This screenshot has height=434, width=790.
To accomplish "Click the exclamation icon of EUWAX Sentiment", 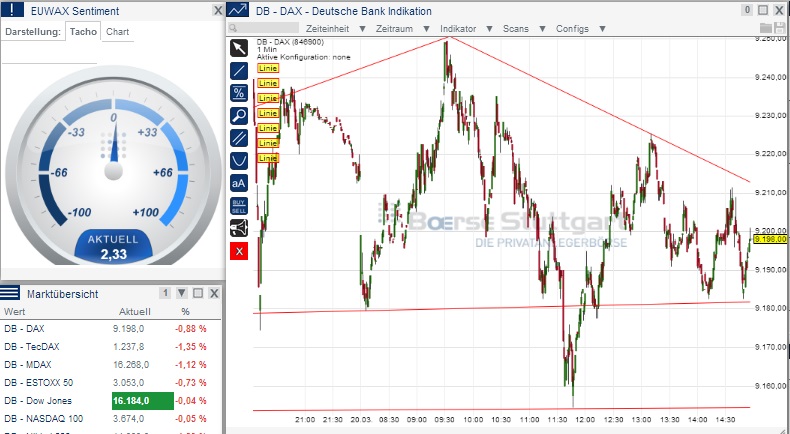I will pyautogui.click(x=12, y=10).
